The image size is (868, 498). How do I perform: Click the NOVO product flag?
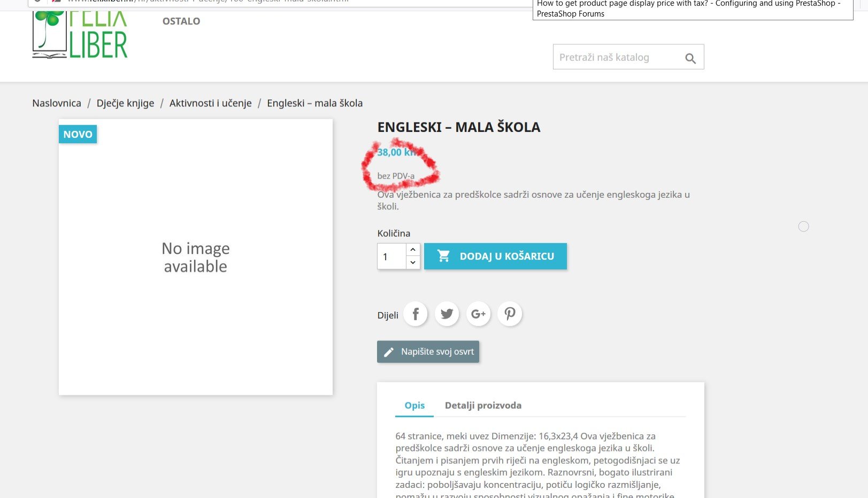point(78,134)
